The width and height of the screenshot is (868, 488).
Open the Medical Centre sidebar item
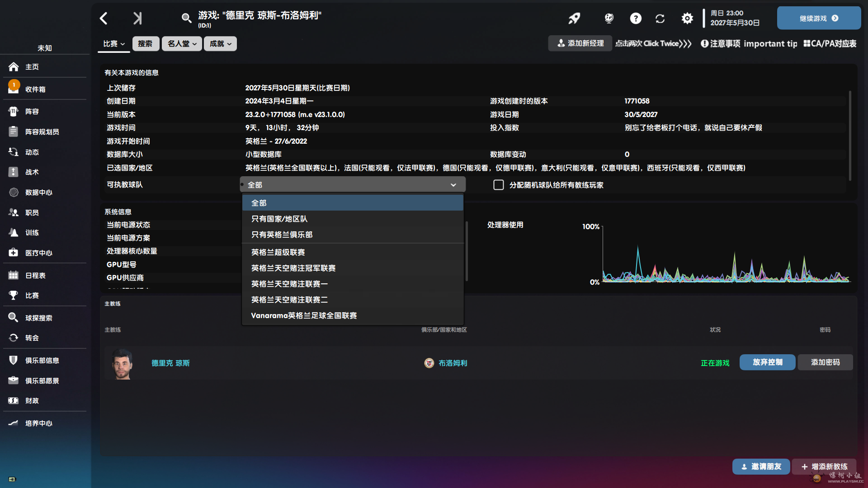tap(38, 253)
